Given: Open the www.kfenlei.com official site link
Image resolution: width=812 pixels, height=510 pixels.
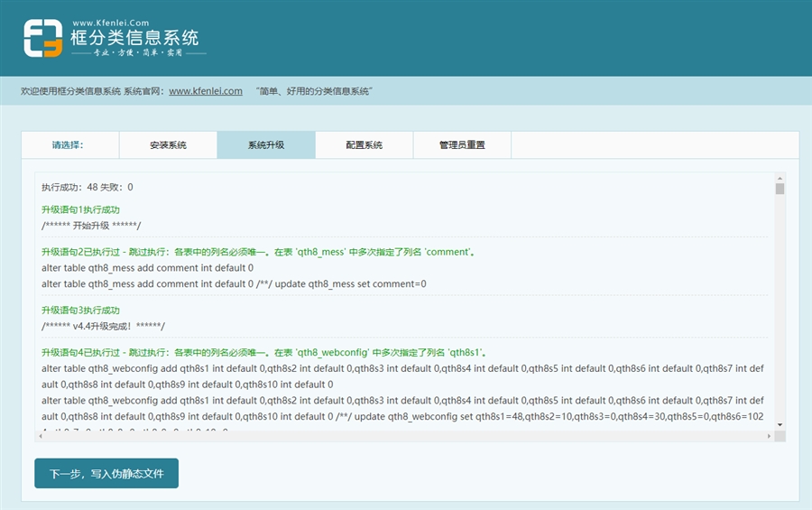Looking at the screenshot, I should pyautogui.click(x=206, y=91).
